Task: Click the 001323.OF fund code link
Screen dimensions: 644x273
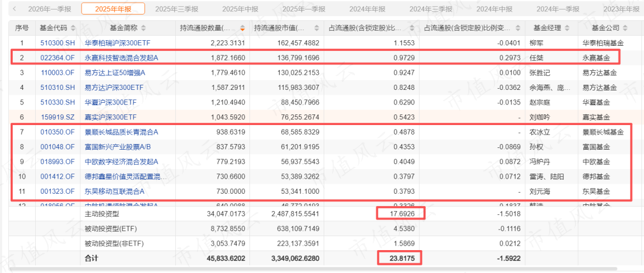Action: coord(57,191)
